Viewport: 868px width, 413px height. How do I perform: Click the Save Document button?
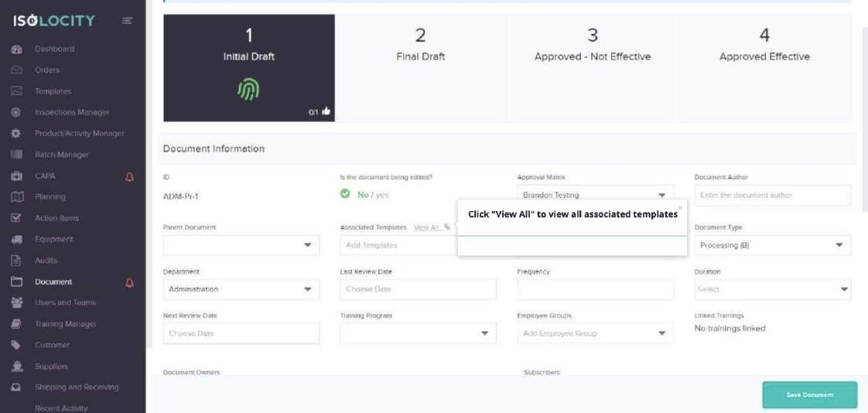tap(809, 394)
